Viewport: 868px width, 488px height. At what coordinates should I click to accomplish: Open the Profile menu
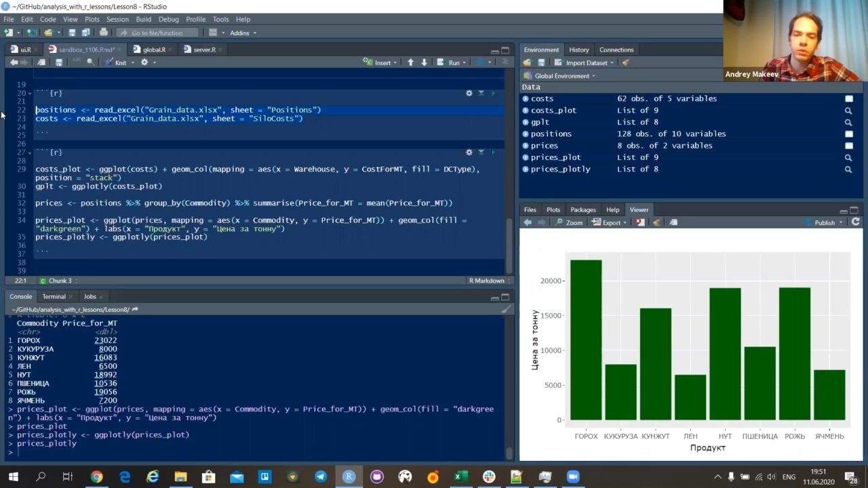pyautogui.click(x=195, y=20)
